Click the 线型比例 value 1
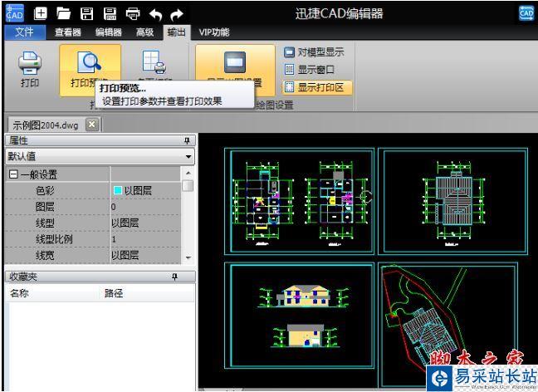538x392 pixels. tap(144, 239)
